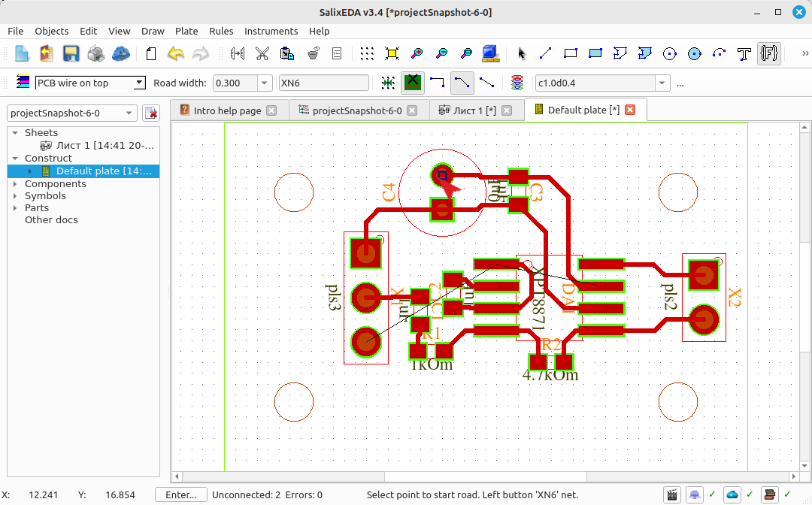Viewport: 812px width, 505px height.
Task: Select the arrow pointer selection tool
Action: (521, 53)
